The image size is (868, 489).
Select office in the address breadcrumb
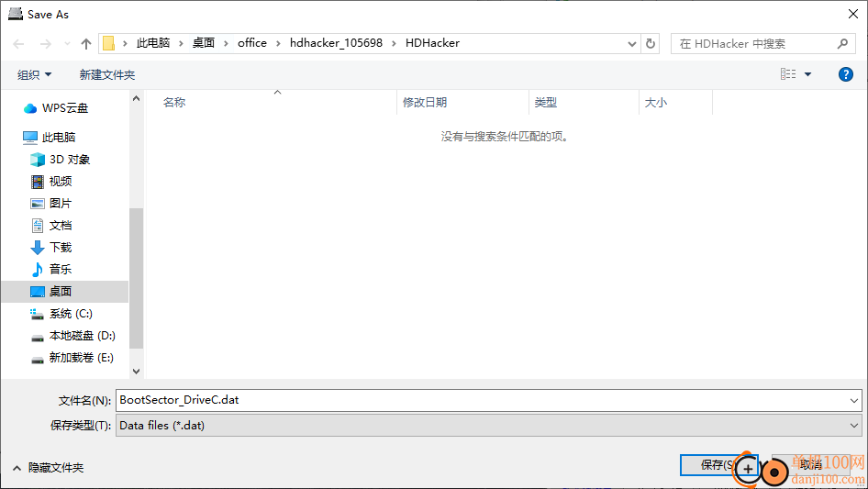point(252,43)
